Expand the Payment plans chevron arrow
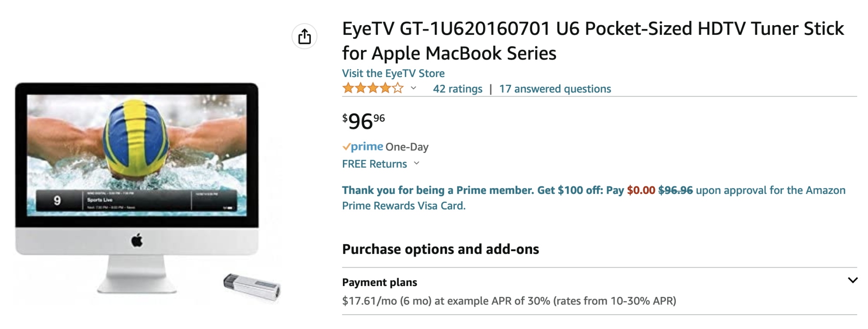This screenshot has height=329, width=868. point(852,280)
